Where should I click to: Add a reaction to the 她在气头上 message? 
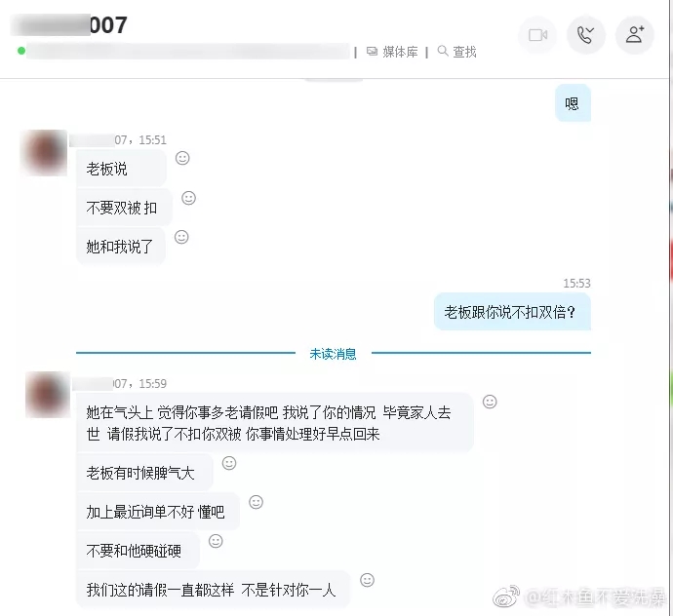point(490,402)
